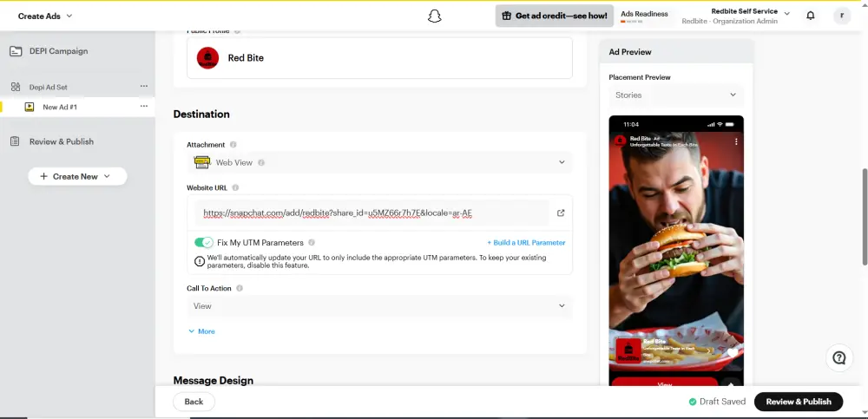Viewport: 868px width, 419px height.
Task: Open the user avatar 'r' menu
Action: pos(842,16)
